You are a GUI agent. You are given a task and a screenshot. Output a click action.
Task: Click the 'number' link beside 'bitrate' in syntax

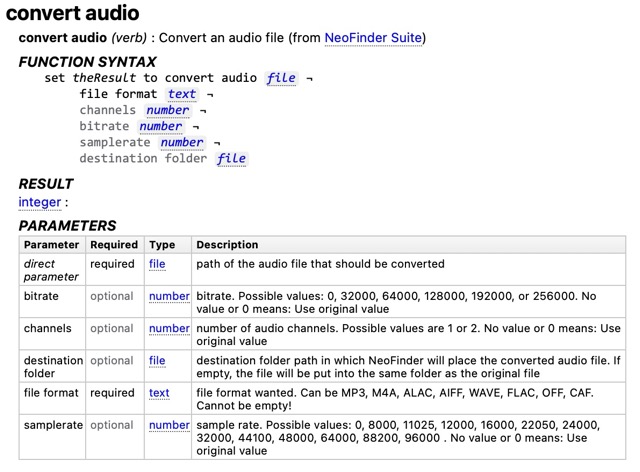click(x=160, y=126)
